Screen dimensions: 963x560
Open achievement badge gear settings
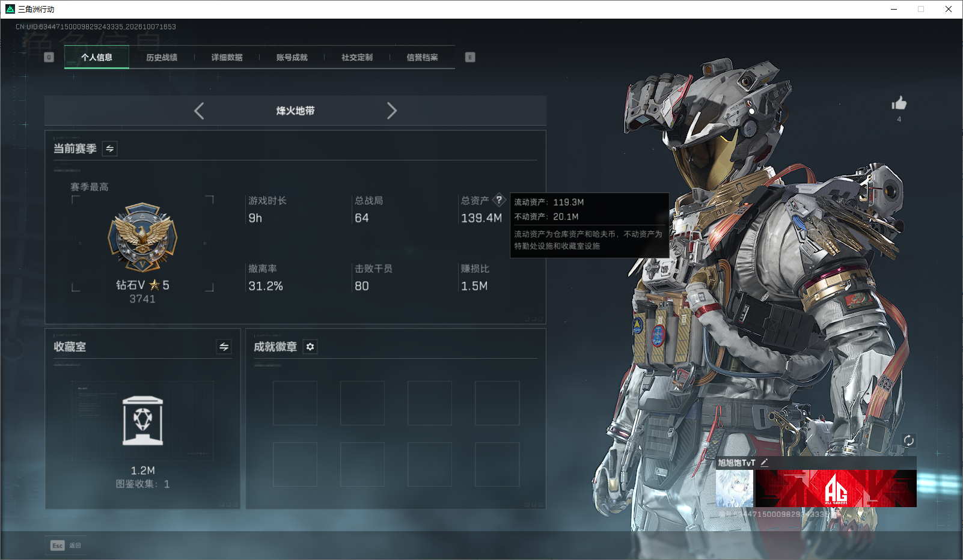310,347
